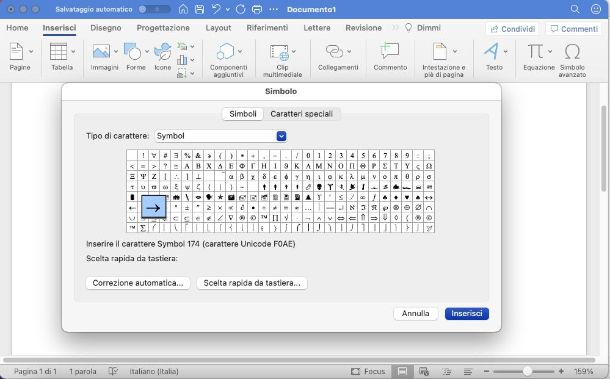Click the zoom out minus button

coord(486,371)
